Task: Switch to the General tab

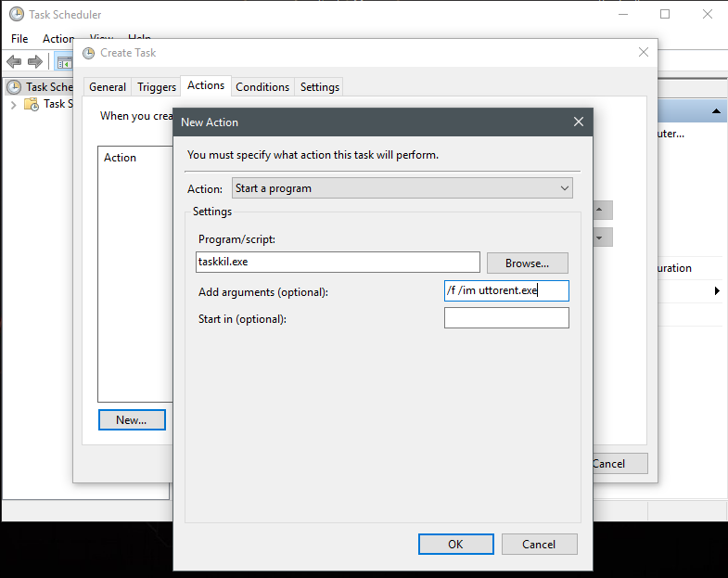Action: 108,87
